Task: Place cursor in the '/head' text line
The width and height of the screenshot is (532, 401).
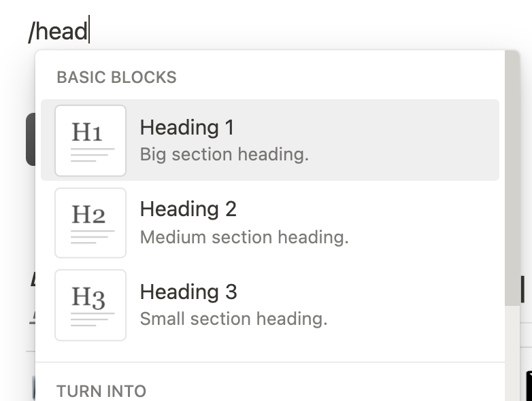Action: coord(59,31)
